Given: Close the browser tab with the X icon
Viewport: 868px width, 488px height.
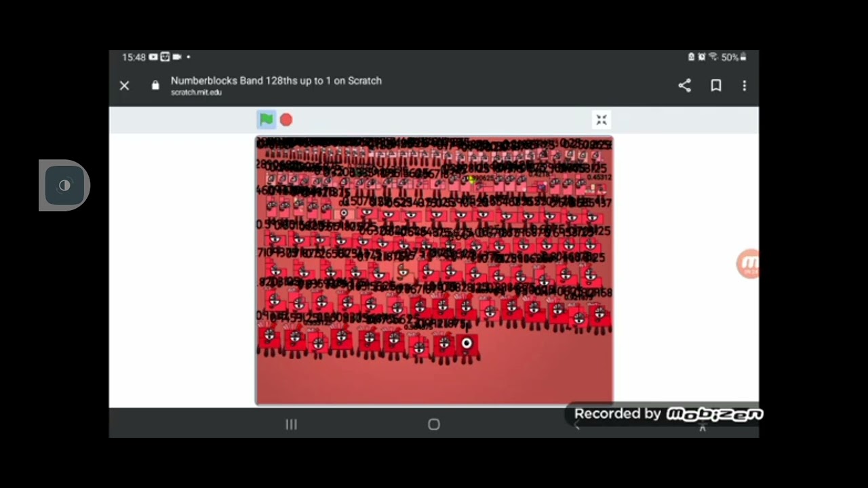Looking at the screenshot, I should (x=124, y=85).
